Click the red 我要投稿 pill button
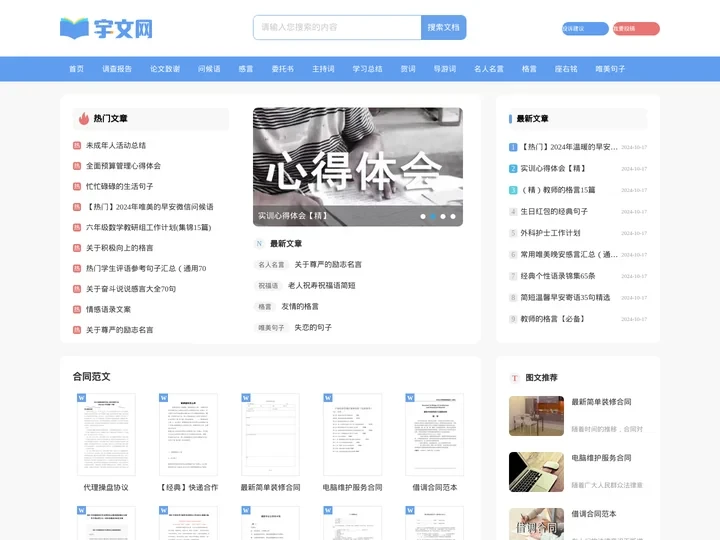 pyautogui.click(x=636, y=28)
